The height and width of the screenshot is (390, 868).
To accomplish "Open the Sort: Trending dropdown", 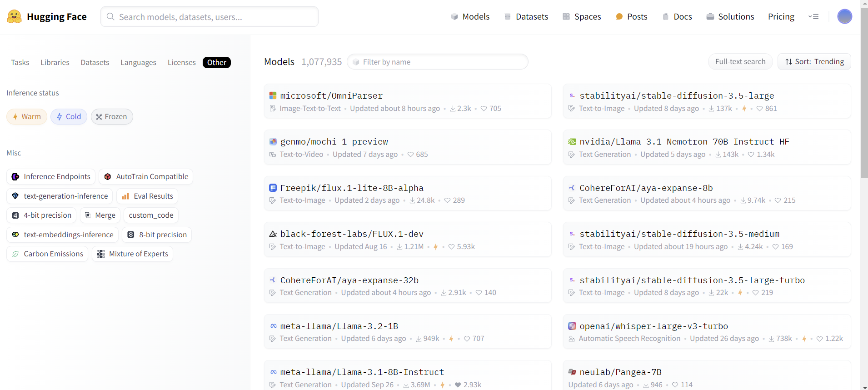I will click(814, 62).
